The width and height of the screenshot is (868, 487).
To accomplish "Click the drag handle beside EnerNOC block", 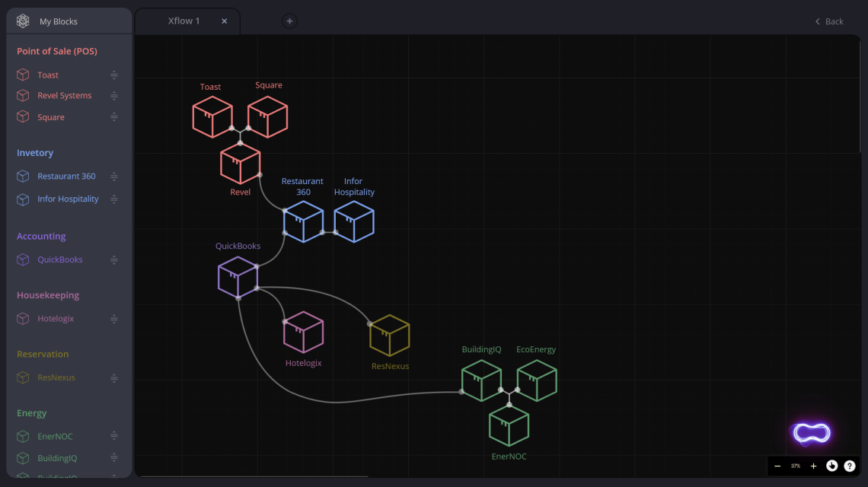I will click(x=113, y=436).
